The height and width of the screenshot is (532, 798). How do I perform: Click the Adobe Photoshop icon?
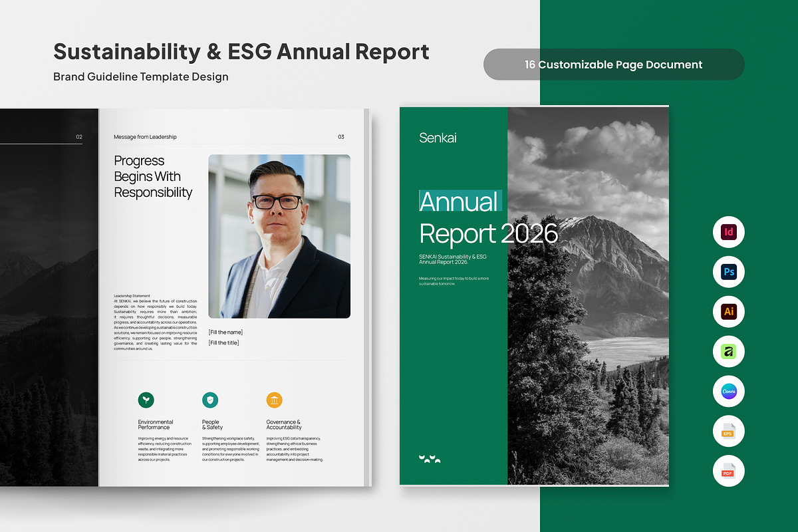(x=728, y=272)
